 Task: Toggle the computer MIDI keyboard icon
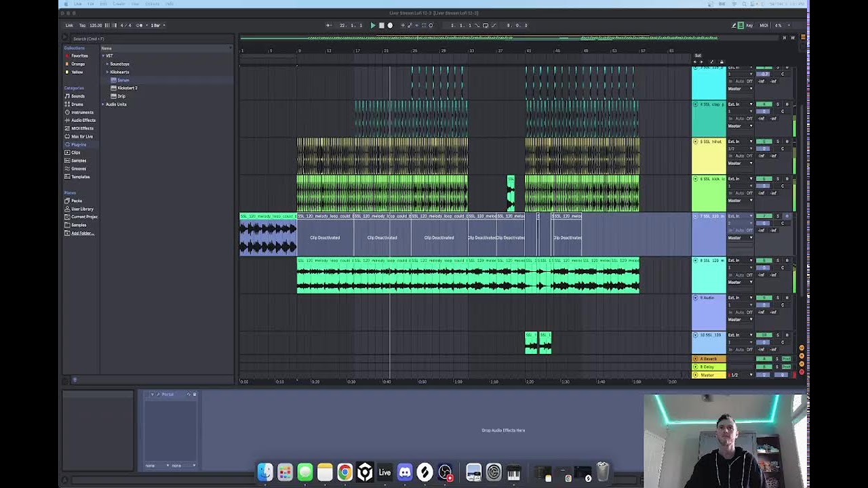[741, 25]
